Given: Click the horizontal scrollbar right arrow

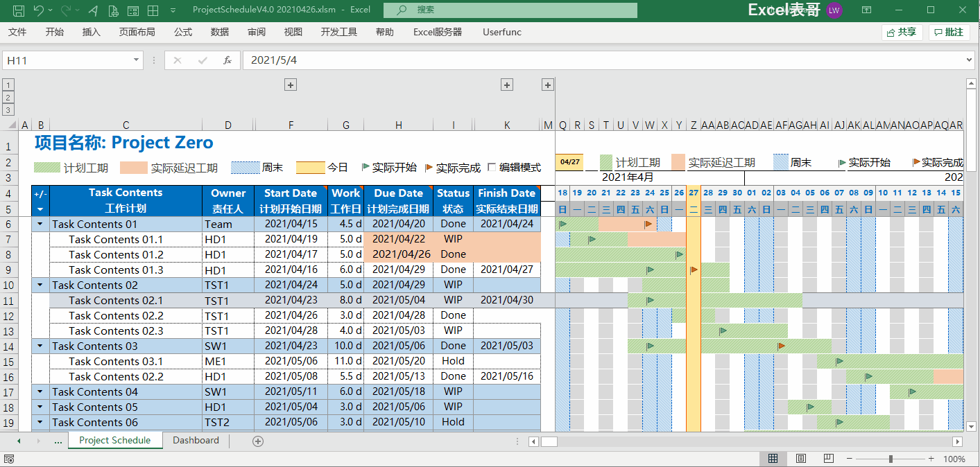Looking at the screenshot, I should coord(958,441).
